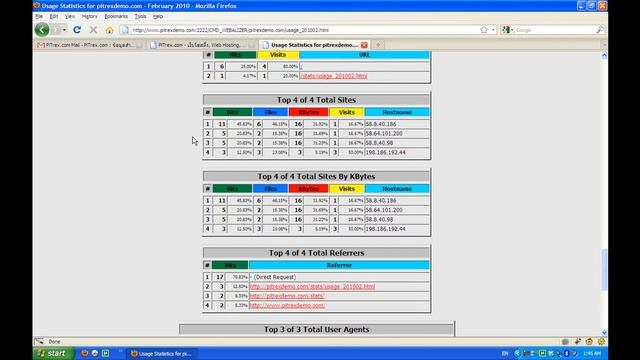Click the page icon beside the URL
Image resolution: width=640 pixels, height=360 pixels.
click(x=125, y=30)
